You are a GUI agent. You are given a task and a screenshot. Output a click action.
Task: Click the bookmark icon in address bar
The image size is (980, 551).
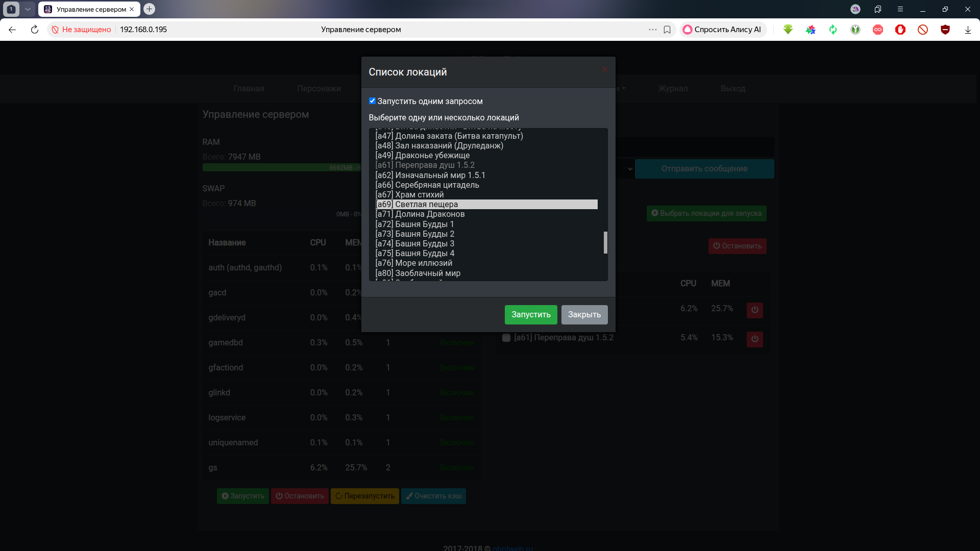667,30
